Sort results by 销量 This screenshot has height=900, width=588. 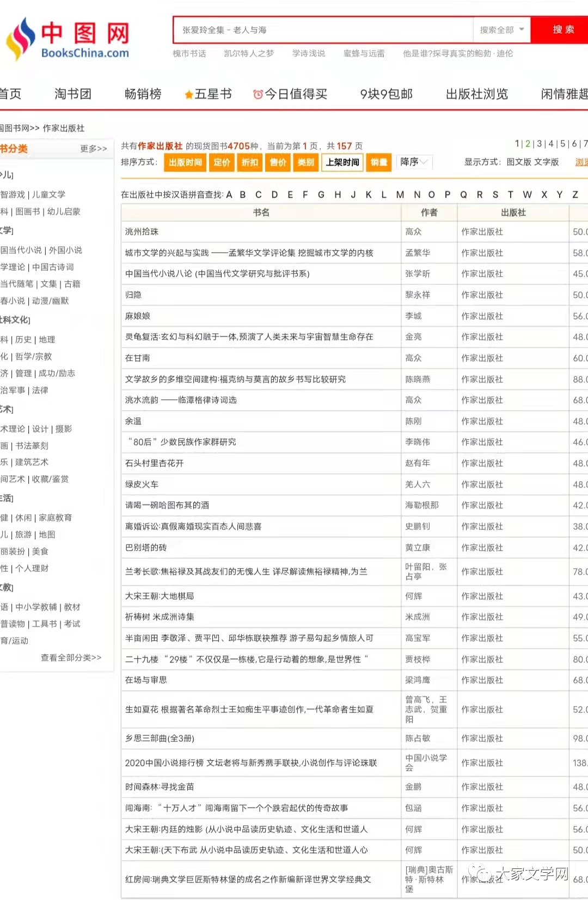click(x=379, y=162)
